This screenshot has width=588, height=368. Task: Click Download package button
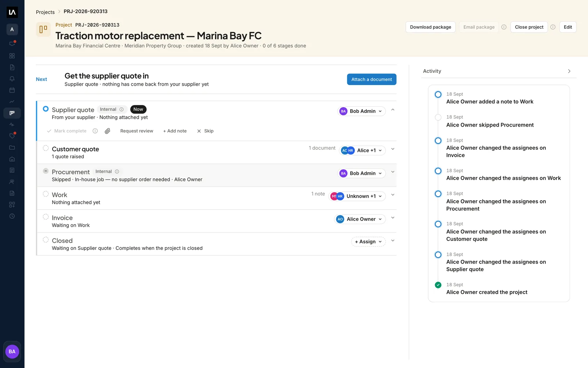[430, 27]
